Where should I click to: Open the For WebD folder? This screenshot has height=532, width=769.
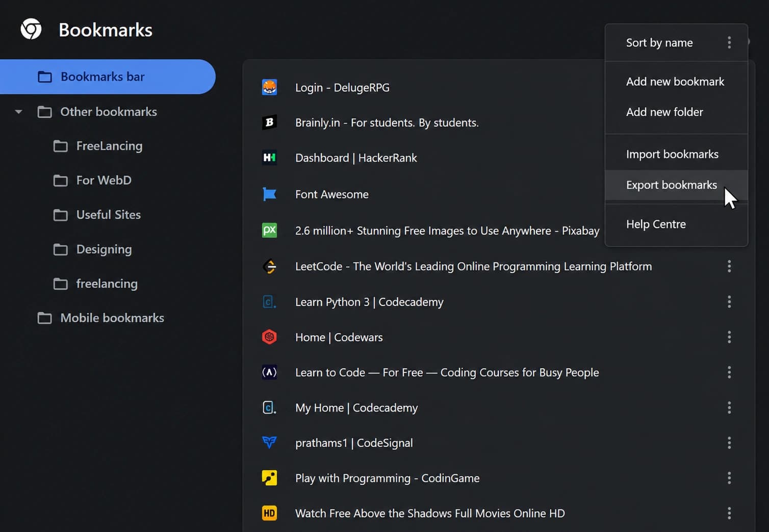(x=104, y=180)
